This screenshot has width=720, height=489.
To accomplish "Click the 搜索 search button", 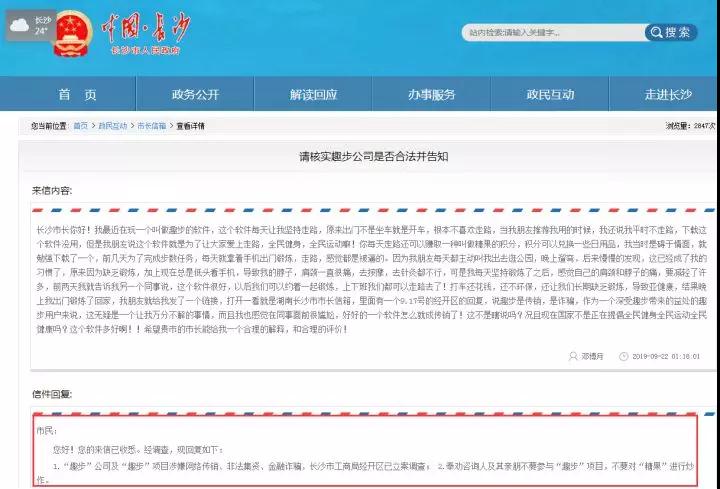I will (x=671, y=33).
